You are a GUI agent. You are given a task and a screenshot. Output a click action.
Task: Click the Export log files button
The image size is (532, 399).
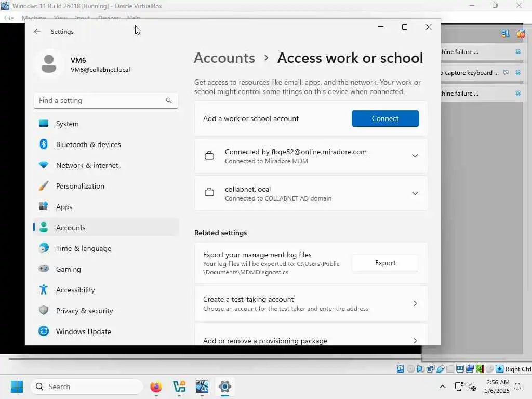coord(385,263)
